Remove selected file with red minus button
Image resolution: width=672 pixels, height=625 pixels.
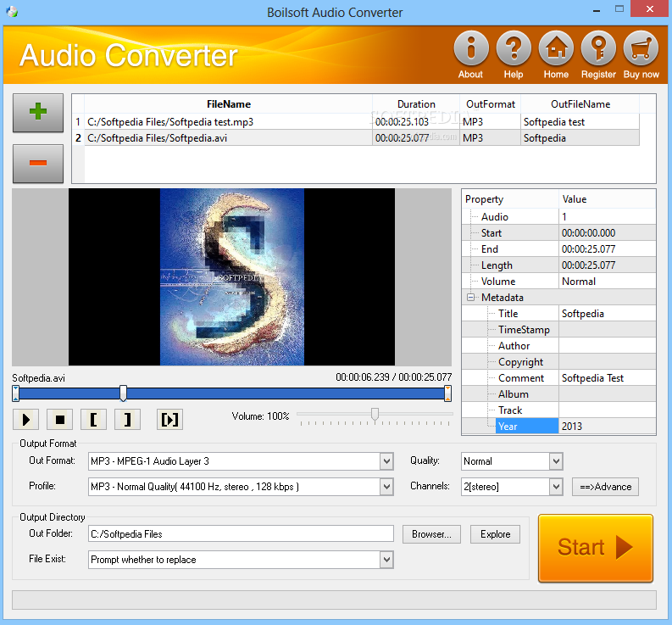pos(38,164)
